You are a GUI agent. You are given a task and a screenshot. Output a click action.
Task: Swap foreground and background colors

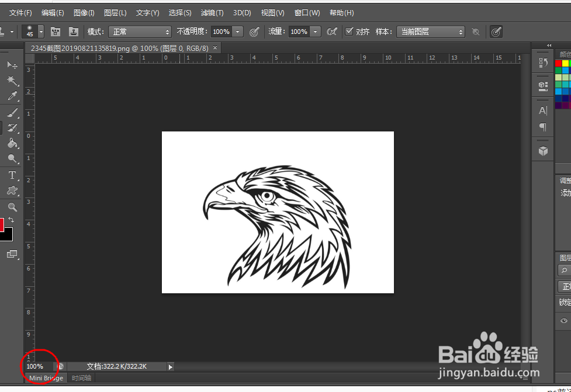coord(11,220)
